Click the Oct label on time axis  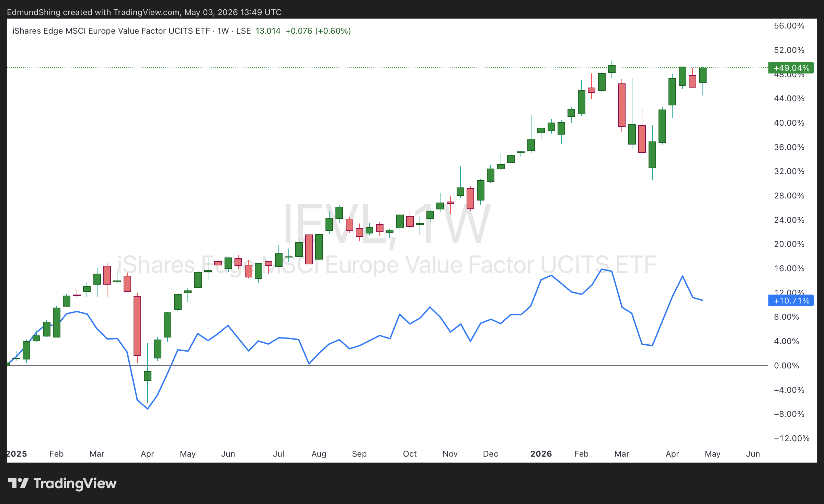410,454
